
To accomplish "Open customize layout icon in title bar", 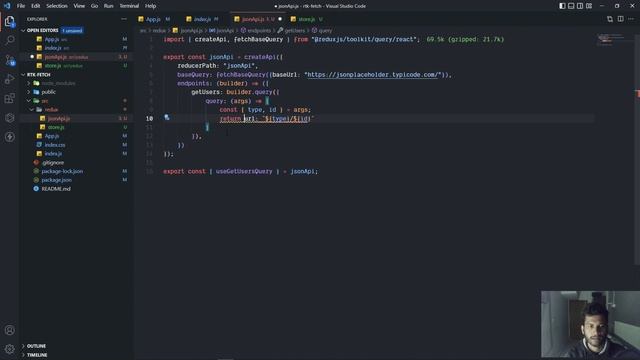I will click(589, 6).
